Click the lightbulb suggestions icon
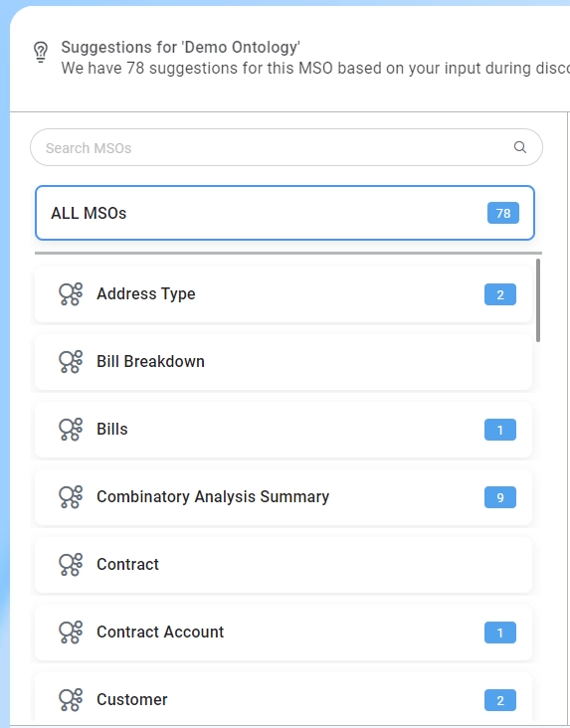The image size is (570, 728). (x=41, y=52)
